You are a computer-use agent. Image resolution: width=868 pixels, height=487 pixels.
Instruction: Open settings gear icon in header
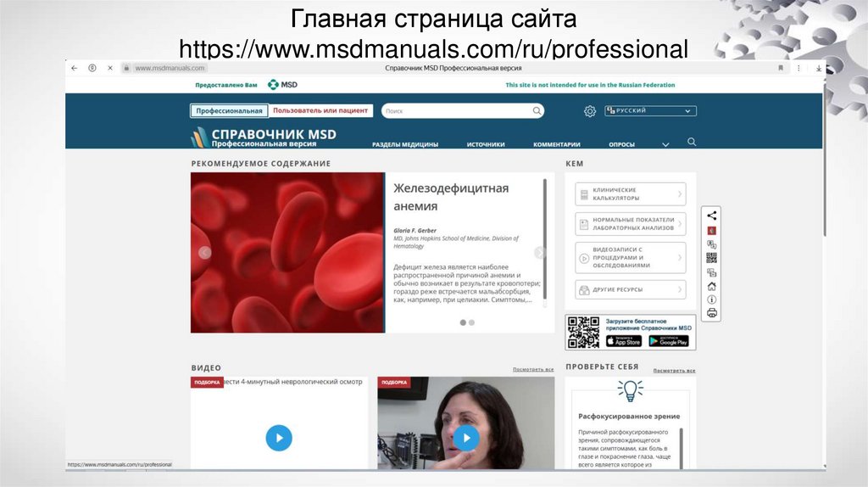590,111
